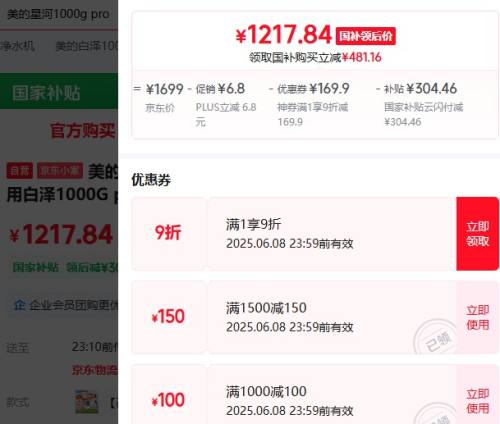Select the product style thumbnail

[x=87, y=402]
